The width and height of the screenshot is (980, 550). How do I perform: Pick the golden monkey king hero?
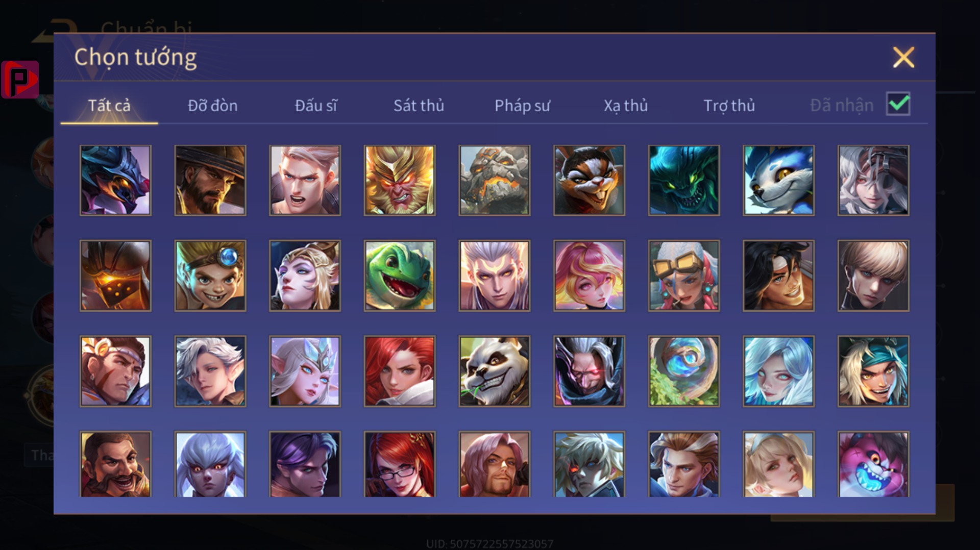click(400, 180)
